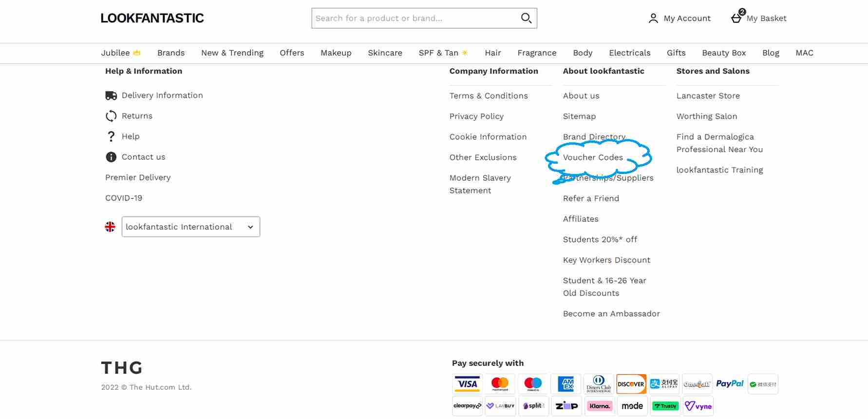Click the search magnifier icon
This screenshot has width=868, height=419.
(x=526, y=18)
